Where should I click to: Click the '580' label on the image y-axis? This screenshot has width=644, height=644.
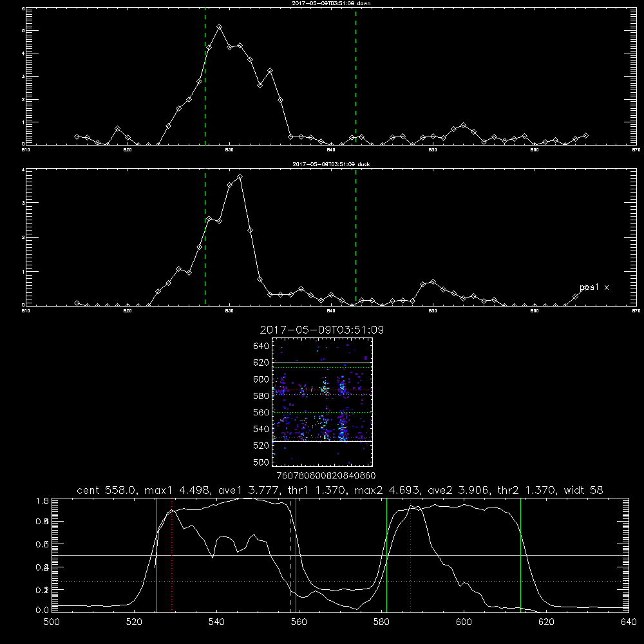pos(261,396)
